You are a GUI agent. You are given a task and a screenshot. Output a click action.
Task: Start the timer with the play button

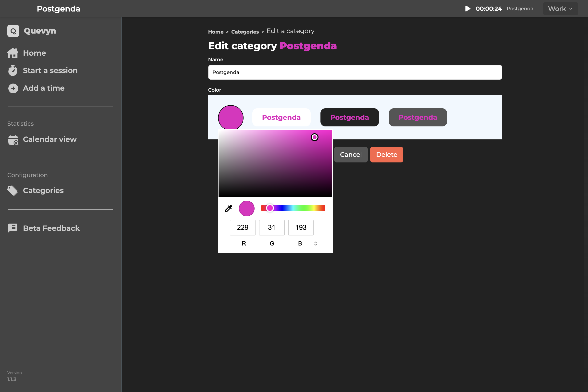(467, 9)
